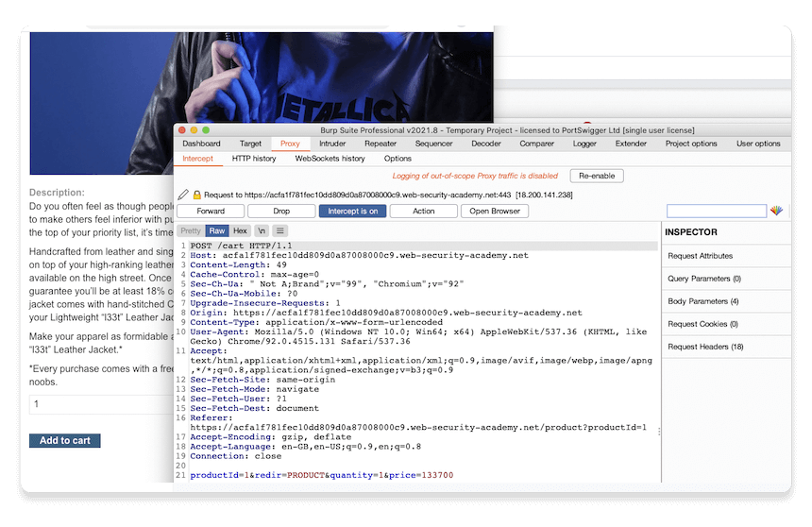Click the green macOS zoom button of Burp

pyautogui.click(x=206, y=130)
